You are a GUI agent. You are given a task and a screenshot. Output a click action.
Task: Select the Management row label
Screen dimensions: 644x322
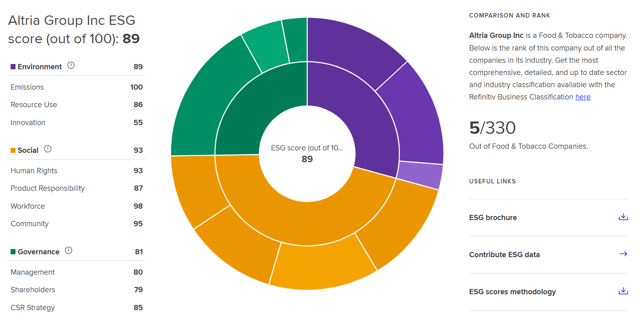(x=33, y=272)
